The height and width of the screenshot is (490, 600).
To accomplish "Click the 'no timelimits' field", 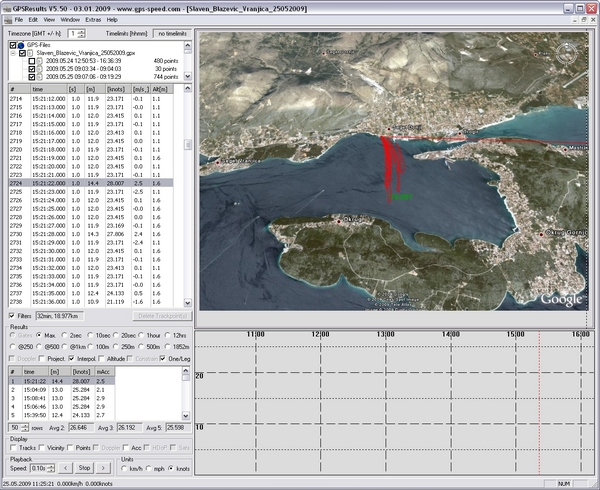I will (172, 34).
